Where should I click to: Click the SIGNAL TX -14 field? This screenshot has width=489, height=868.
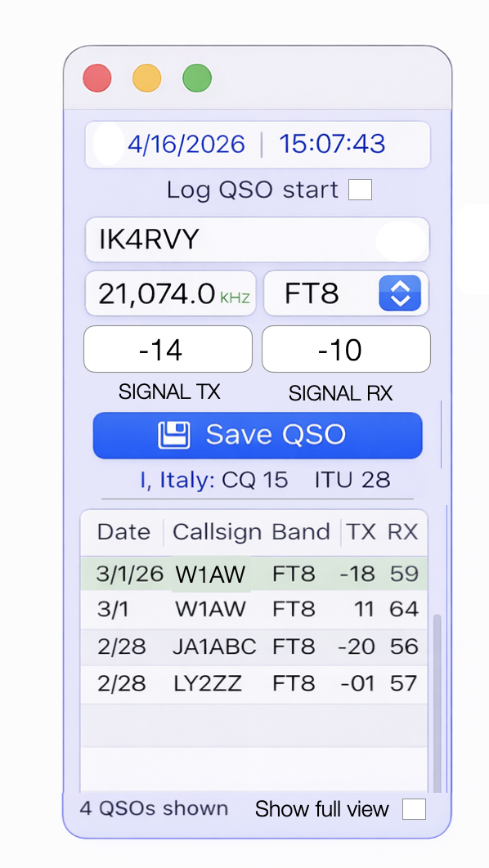[168, 349]
